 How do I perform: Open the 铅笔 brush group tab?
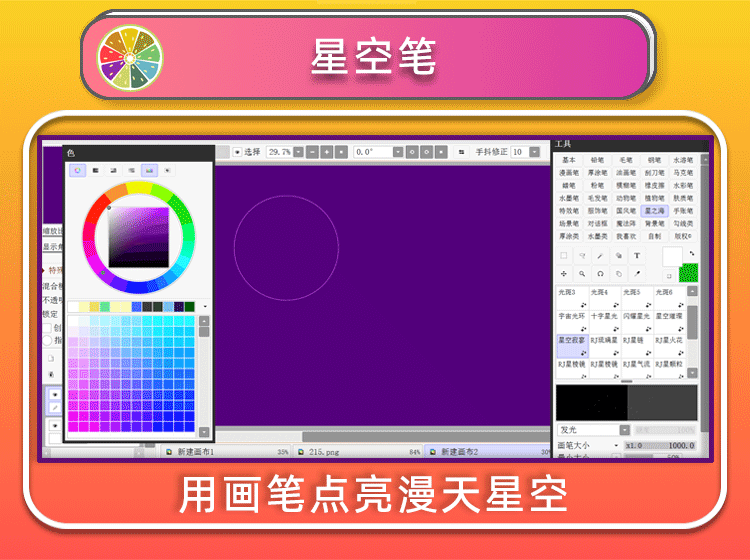pos(597,160)
